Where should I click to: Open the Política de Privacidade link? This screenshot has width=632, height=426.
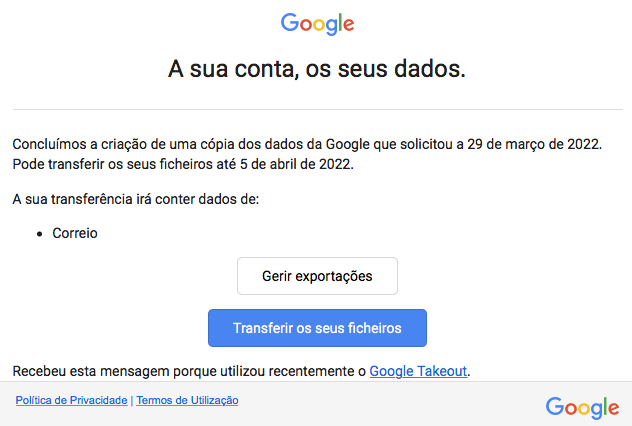(x=71, y=400)
